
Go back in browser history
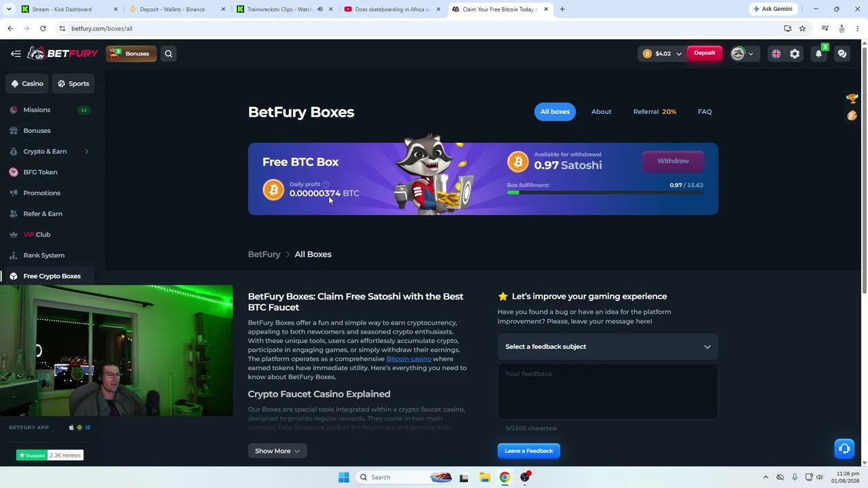(10, 28)
